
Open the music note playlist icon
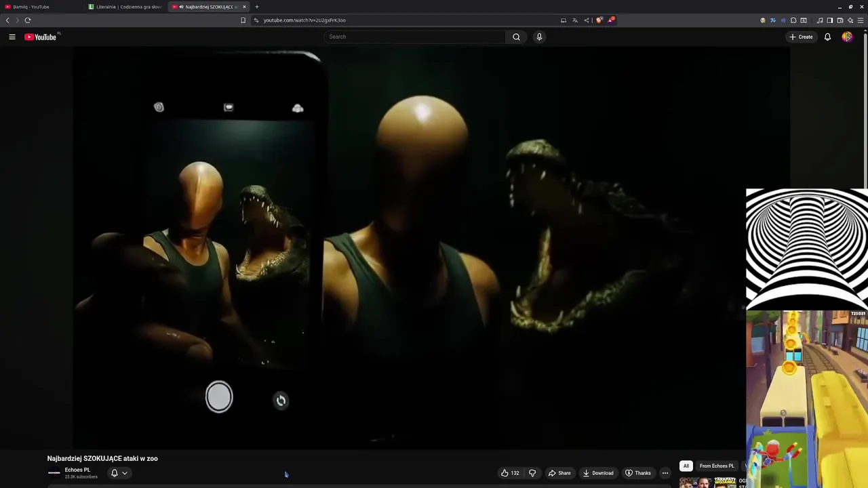click(819, 20)
